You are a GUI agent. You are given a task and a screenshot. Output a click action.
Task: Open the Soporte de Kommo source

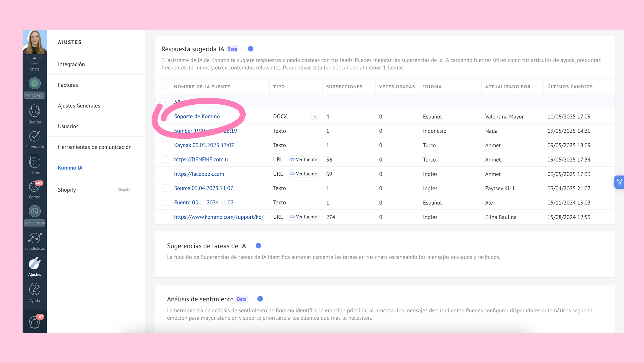click(197, 116)
